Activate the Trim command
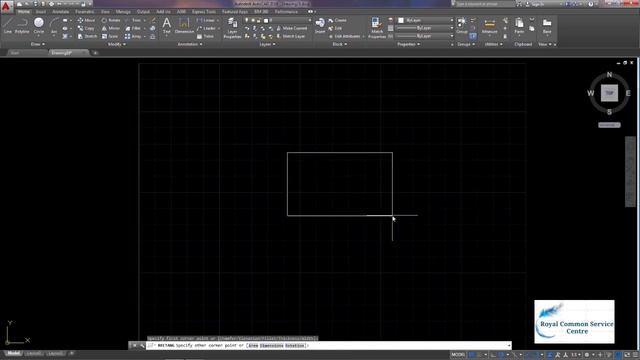 (x=133, y=20)
